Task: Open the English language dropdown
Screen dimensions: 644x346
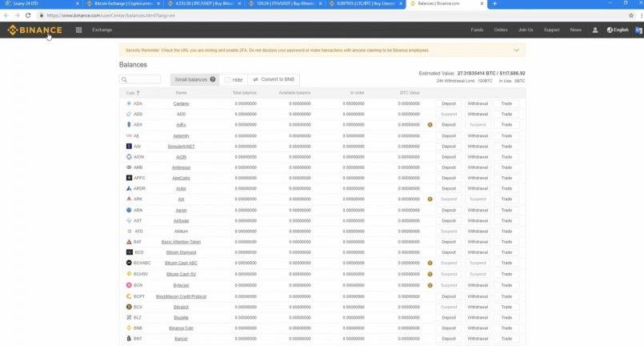Action: (618, 30)
